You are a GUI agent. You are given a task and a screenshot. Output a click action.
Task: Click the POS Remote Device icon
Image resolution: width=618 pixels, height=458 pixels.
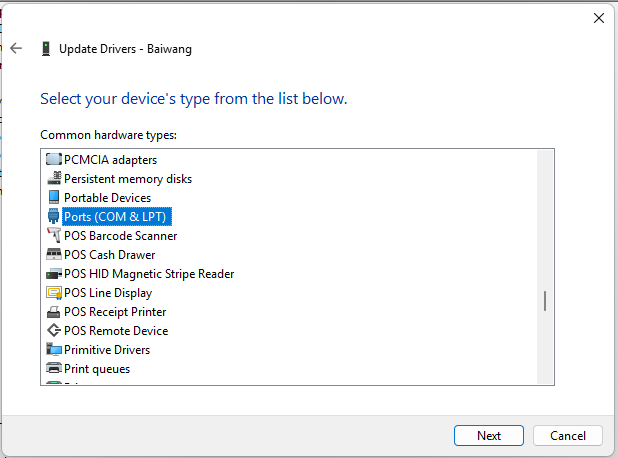pyautogui.click(x=54, y=330)
